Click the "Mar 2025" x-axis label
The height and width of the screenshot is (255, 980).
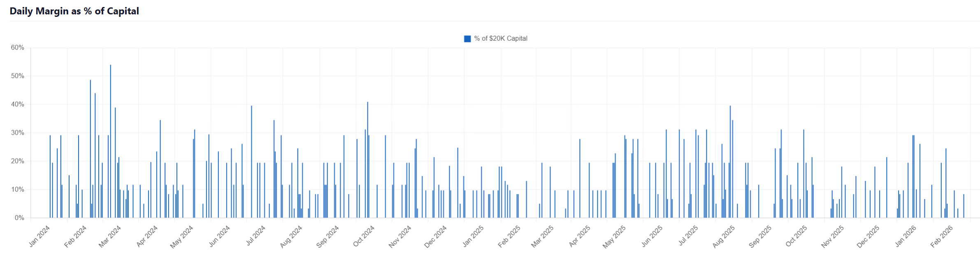[x=542, y=237]
